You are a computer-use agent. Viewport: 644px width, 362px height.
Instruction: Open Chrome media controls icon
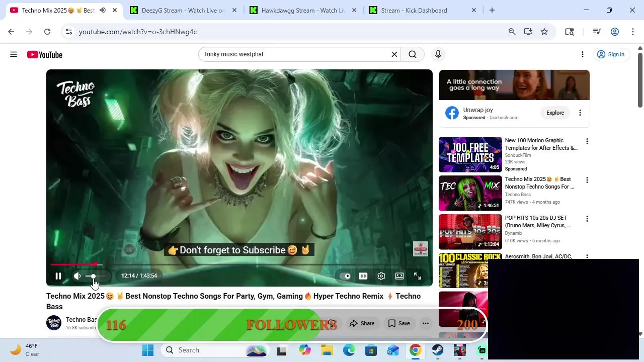(597, 32)
